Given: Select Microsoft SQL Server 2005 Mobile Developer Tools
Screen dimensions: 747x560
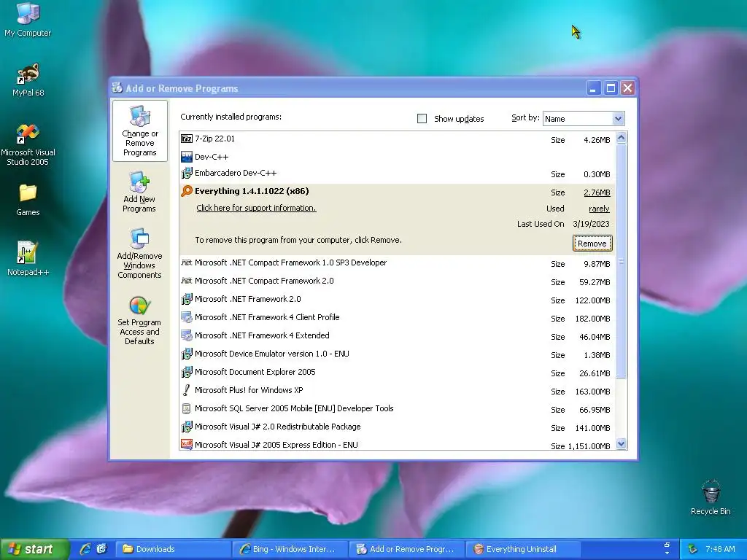Looking at the screenshot, I should click(x=398, y=408).
